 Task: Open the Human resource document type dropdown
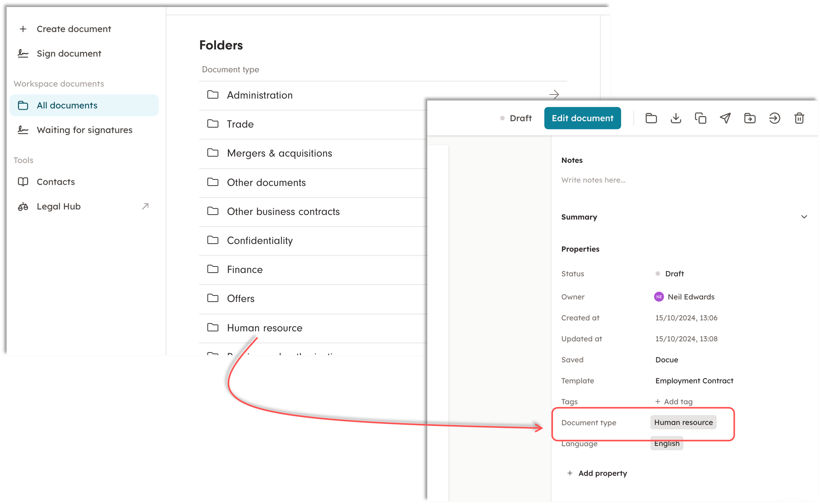coord(683,422)
